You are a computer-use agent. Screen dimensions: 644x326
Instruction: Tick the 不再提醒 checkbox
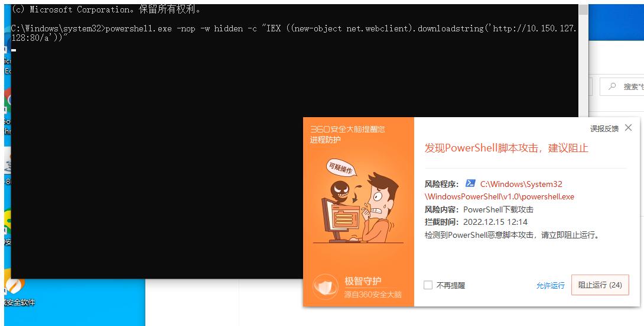(428, 285)
